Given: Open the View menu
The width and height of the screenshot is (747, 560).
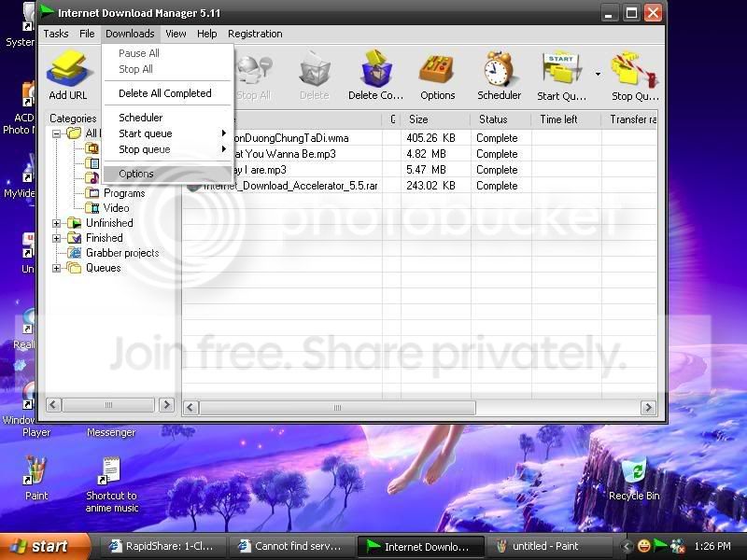Looking at the screenshot, I should [x=176, y=34].
